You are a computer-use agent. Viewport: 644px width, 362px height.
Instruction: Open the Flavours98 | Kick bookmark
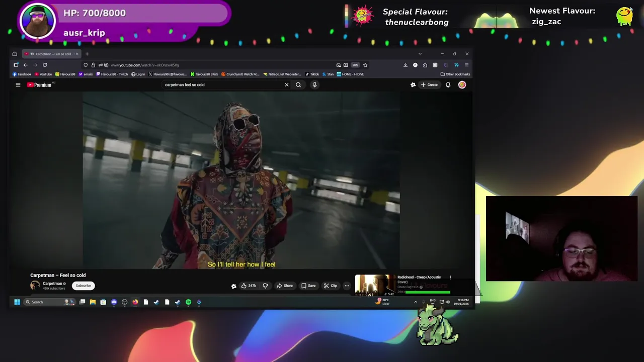[x=204, y=74]
